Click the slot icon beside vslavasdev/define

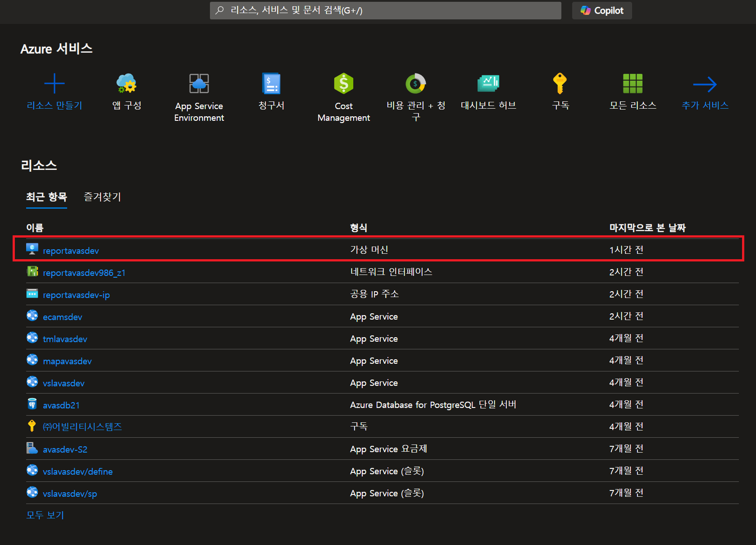pyautogui.click(x=32, y=470)
